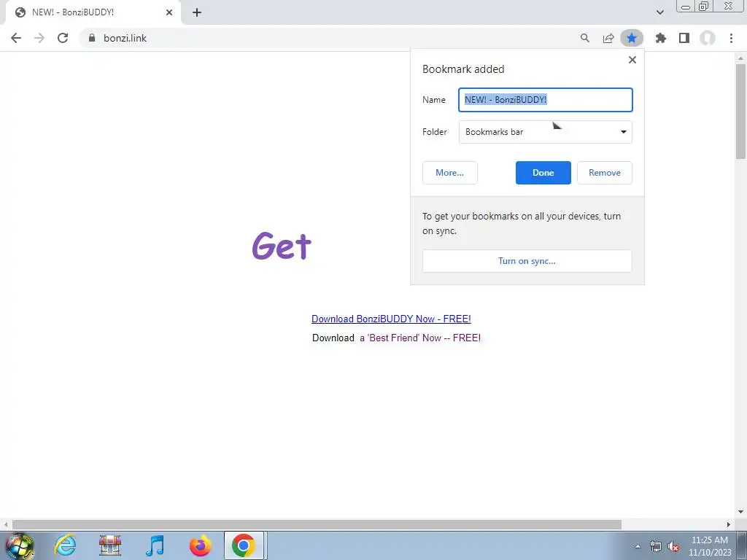Open Download BonziBUDDY Now - FREE! link
Viewport: 747px width, 560px height.
coord(391,319)
